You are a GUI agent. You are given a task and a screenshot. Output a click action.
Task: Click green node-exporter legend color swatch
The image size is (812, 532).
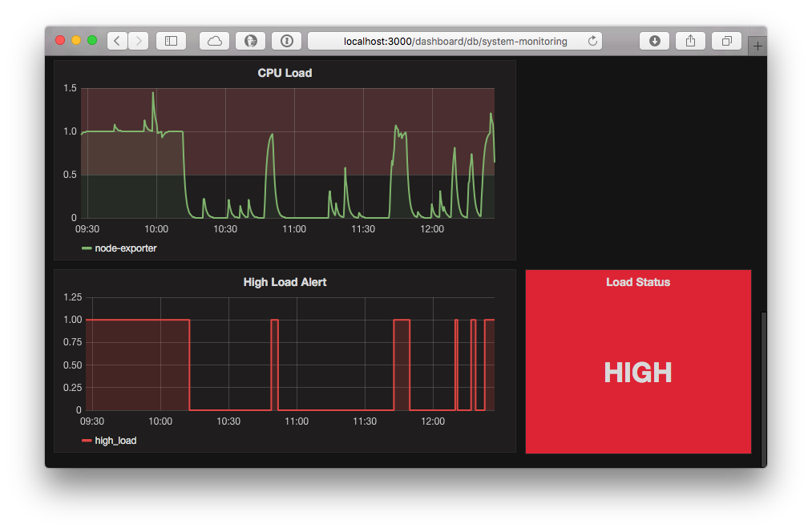[x=87, y=248]
